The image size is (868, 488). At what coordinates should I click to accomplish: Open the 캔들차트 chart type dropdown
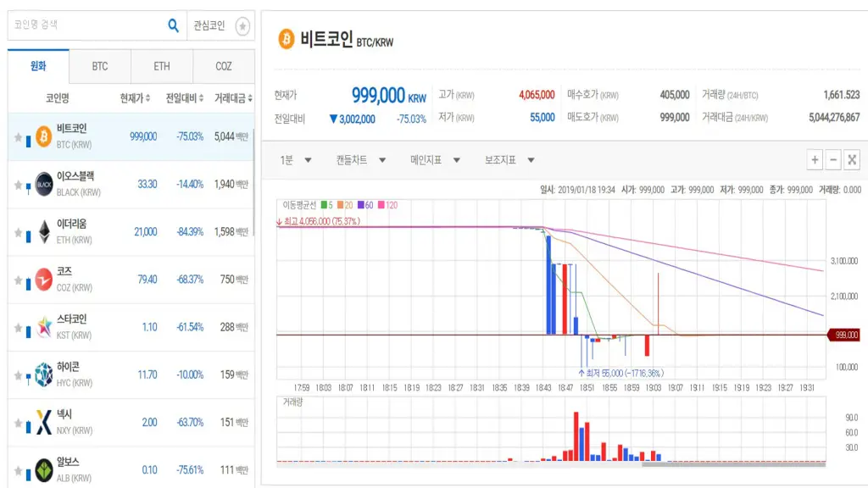tap(360, 160)
